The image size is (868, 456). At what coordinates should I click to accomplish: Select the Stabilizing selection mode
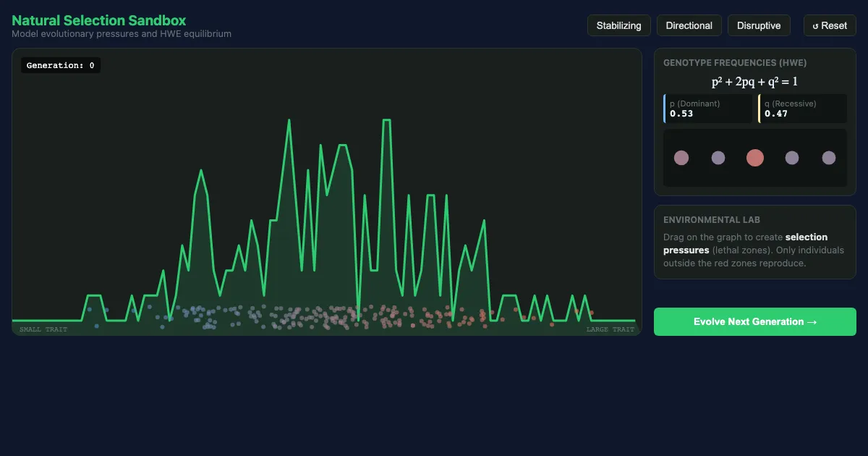618,25
